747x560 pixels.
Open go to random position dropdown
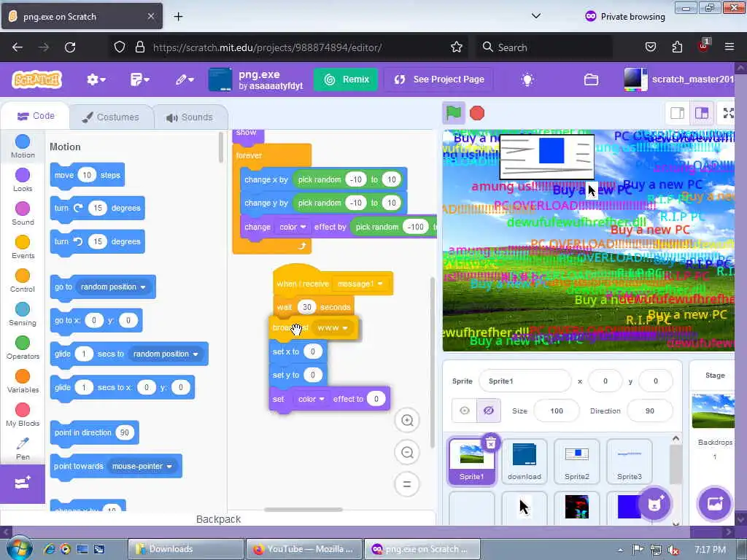[113, 287]
